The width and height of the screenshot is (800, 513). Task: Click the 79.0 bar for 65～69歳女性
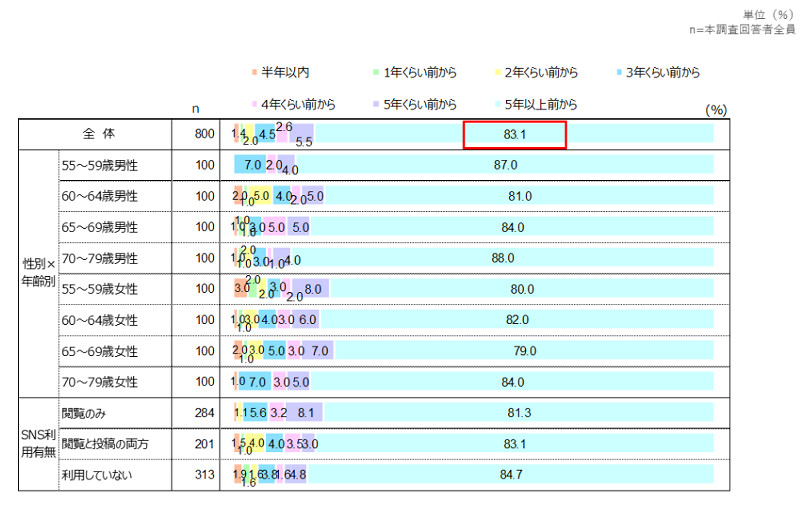tap(523, 351)
